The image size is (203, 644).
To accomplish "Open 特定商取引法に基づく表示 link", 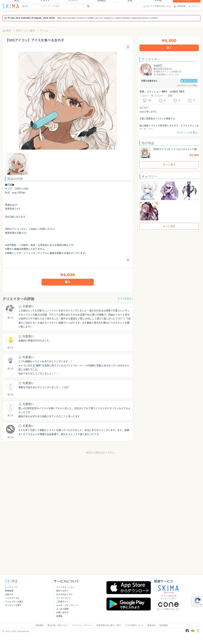I will [x=109, y=625].
